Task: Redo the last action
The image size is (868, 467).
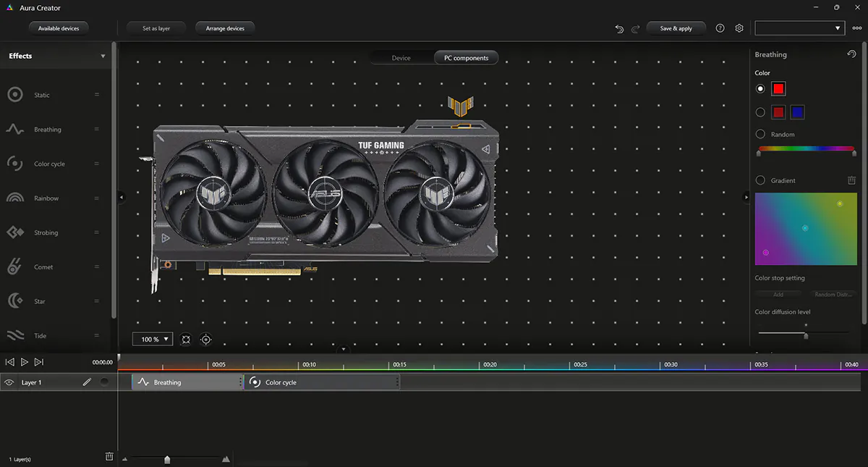Action: pyautogui.click(x=635, y=28)
